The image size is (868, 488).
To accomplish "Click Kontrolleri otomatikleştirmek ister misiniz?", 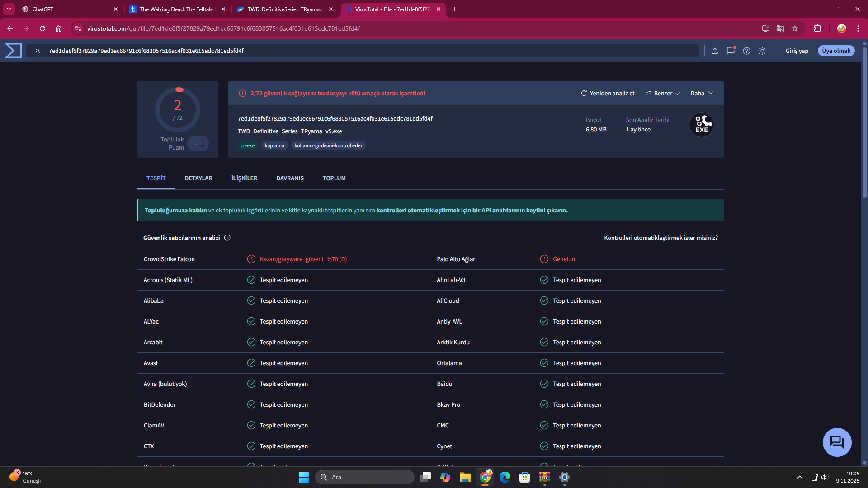I will pyautogui.click(x=661, y=238).
